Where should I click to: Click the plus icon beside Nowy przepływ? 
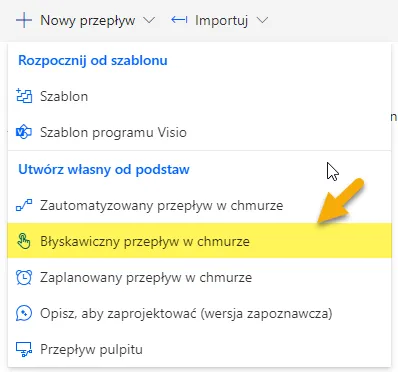coord(24,20)
